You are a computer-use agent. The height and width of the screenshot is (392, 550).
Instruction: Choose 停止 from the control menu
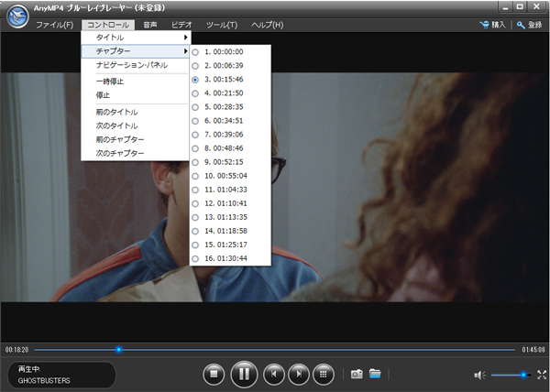coord(136,95)
